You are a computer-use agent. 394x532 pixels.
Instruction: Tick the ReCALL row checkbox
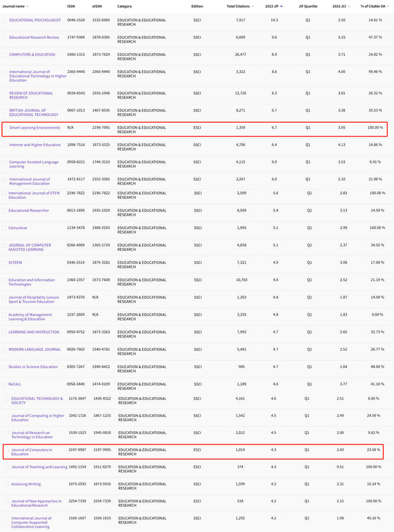click(4, 385)
